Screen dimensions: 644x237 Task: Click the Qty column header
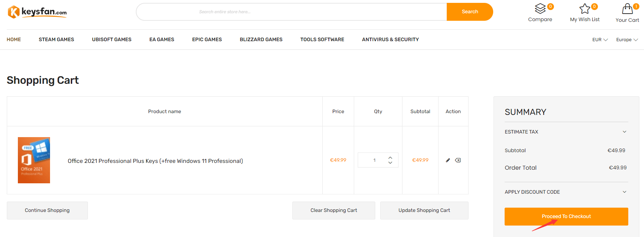(378, 111)
